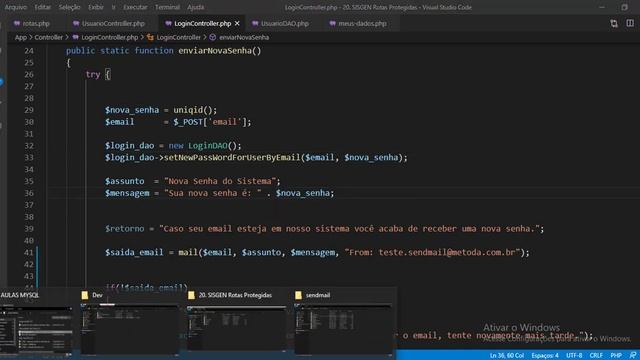Select the LoginController.php tab

[202, 23]
